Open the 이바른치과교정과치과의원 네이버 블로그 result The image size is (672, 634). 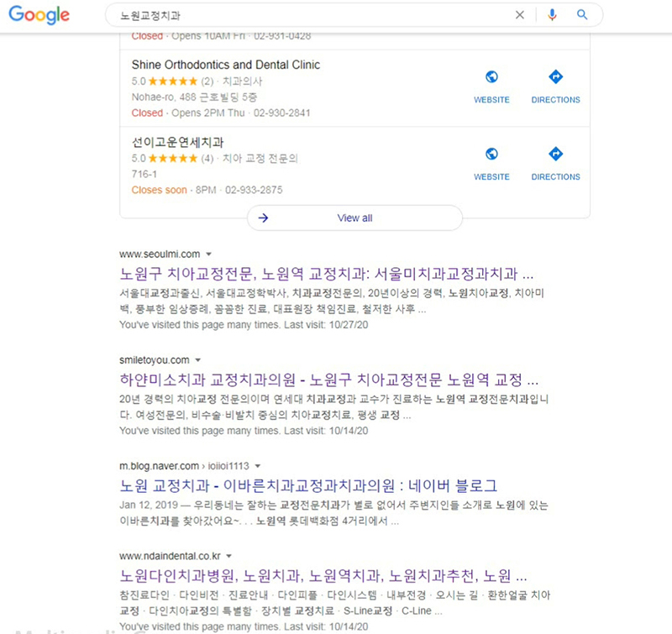click(308, 485)
